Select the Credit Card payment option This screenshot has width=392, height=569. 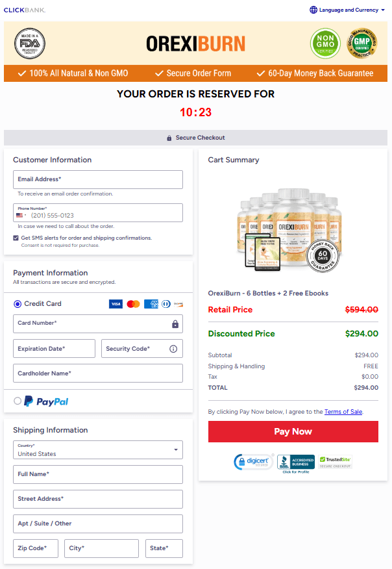click(18, 304)
